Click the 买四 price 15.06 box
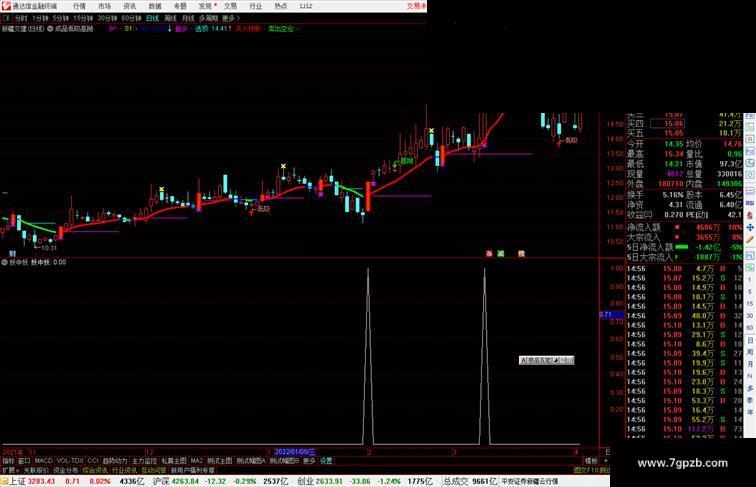 coord(667,124)
